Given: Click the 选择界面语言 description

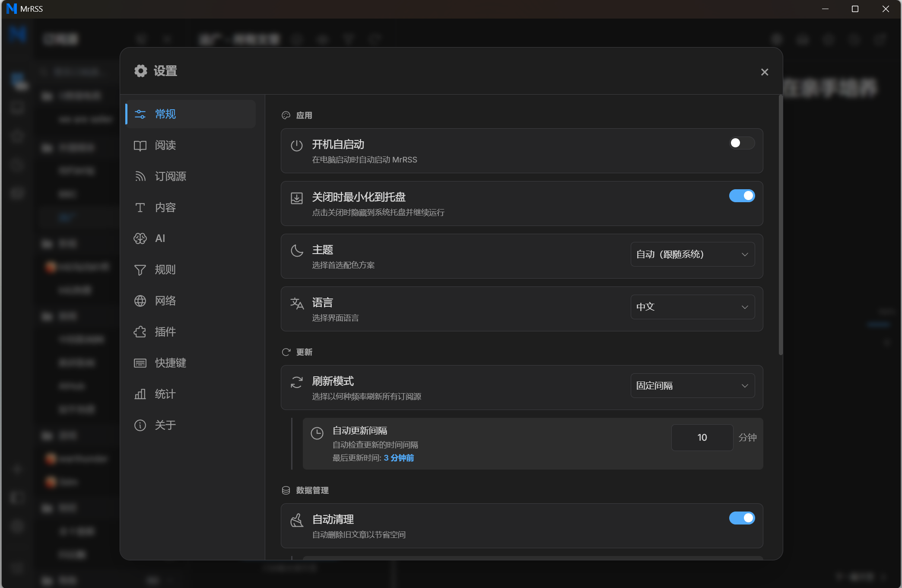Looking at the screenshot, I should [336, 318].
